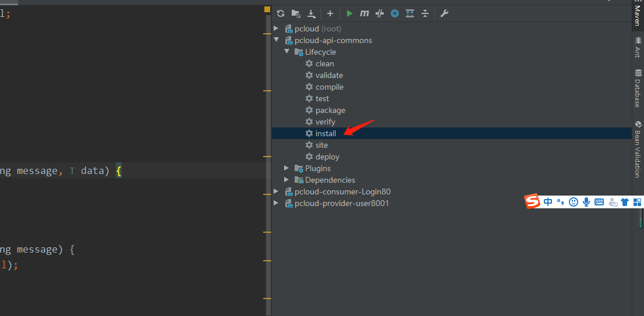Click the Sogou input method logo
Screen dimensions: 644x316
pyautogui.click(x=532, y=201)
